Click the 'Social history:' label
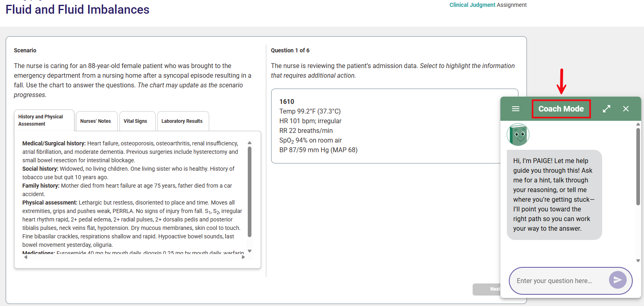 [40, 169]
